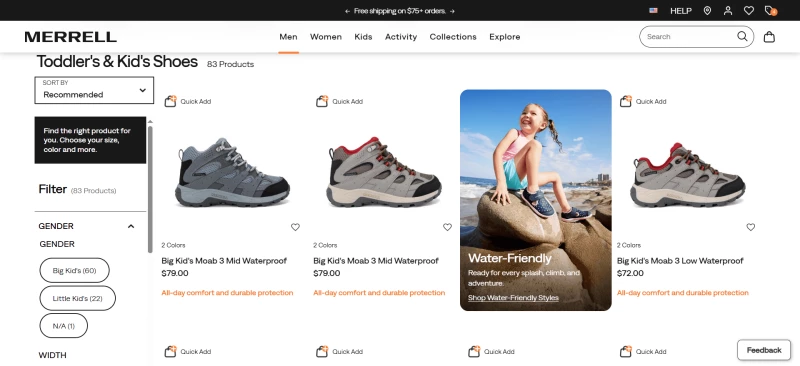800x366 pixels.
Task: Favorite the Moab 3 Low Waterproof shoe
Action: pyautogui.click(x=751, y=227)
